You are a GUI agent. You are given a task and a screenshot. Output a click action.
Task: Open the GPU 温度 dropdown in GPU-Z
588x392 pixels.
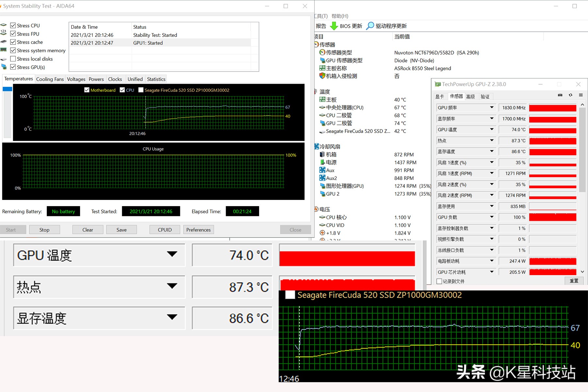coord(492,130)
